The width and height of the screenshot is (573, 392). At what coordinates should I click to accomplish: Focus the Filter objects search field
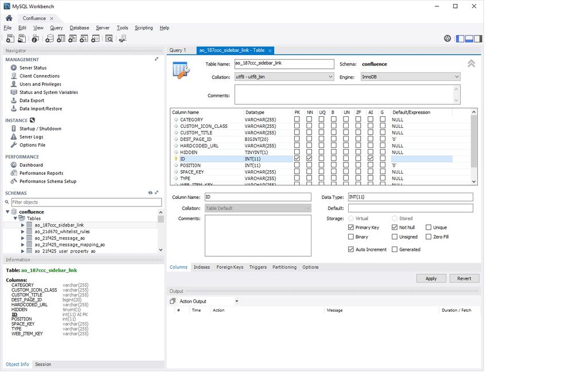click(x=87, y=202)
